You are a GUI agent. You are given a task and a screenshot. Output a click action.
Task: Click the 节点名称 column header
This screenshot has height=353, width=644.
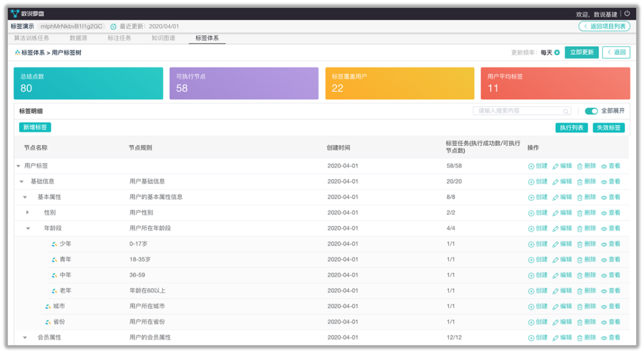(x=36, y=148)
